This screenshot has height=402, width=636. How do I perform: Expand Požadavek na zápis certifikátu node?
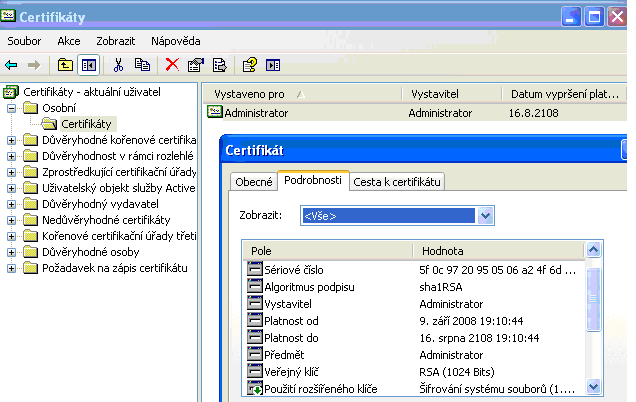pos(11,269)
